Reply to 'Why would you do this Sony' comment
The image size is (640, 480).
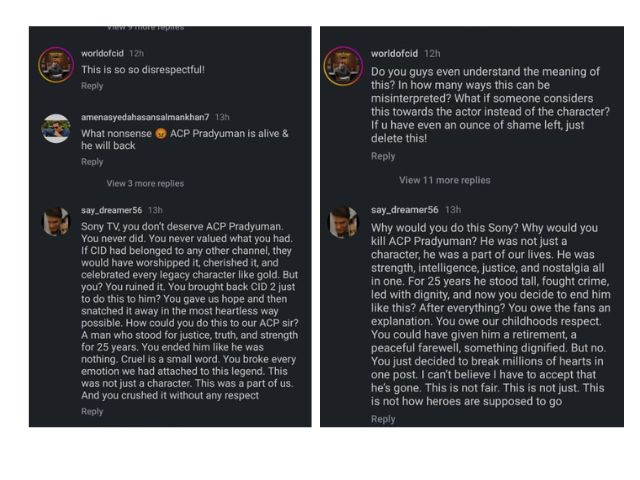(x=383, y=419)
